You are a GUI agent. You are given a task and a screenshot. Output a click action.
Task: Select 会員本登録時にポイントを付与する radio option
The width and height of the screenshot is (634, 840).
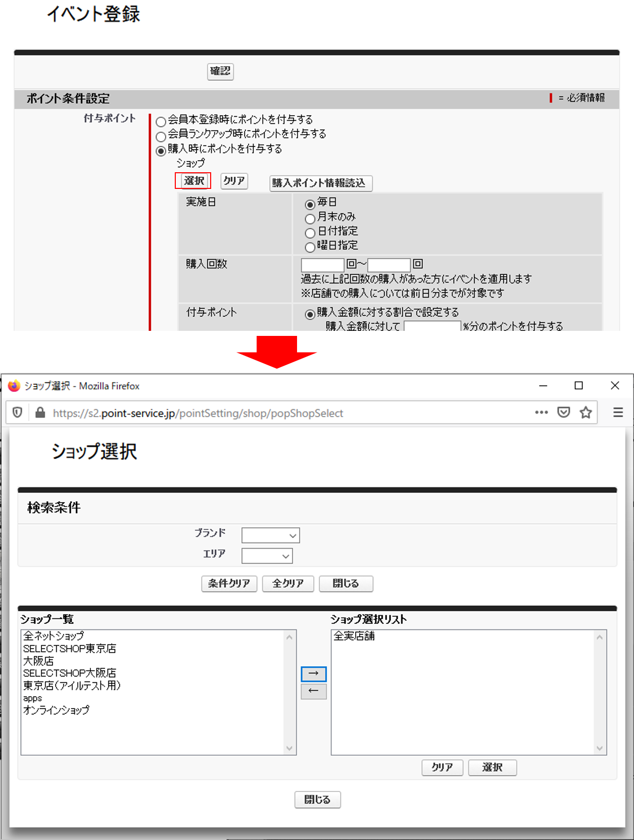click(x=161, y=122)
